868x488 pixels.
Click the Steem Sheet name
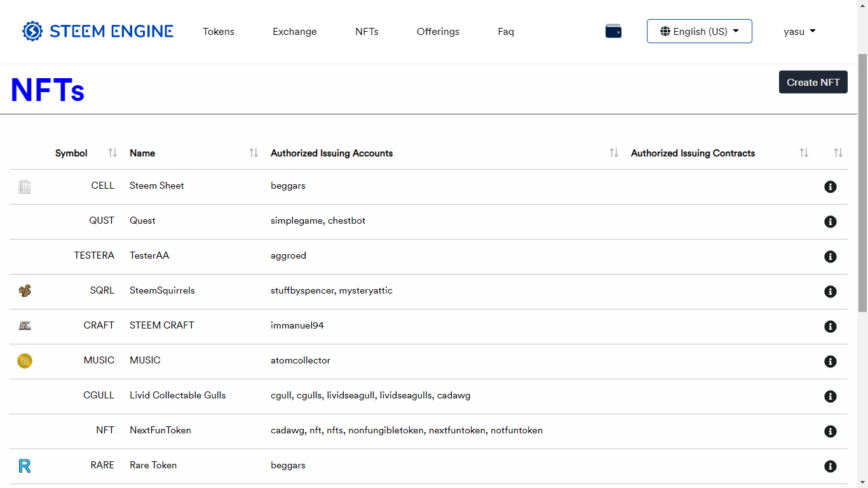pos(157,186)
